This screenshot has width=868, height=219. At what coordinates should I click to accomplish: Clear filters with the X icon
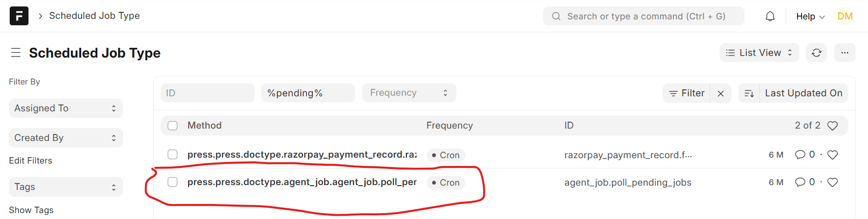point(720,93)
